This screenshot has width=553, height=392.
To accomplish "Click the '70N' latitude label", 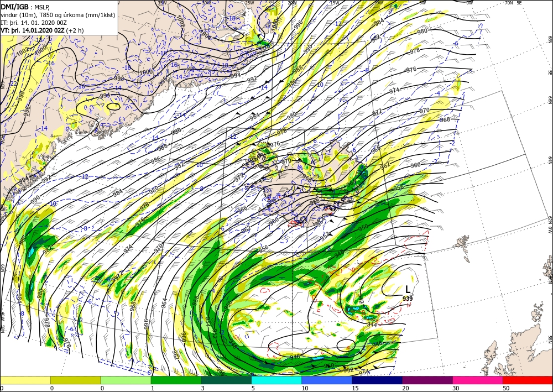I will [509, 3].
